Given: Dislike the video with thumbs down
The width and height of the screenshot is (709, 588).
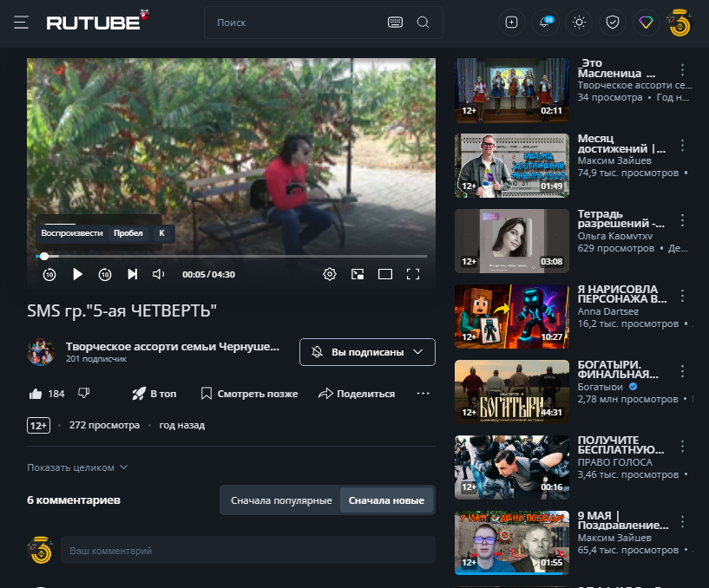Looking at the screenshot, I should click(83, 393).
